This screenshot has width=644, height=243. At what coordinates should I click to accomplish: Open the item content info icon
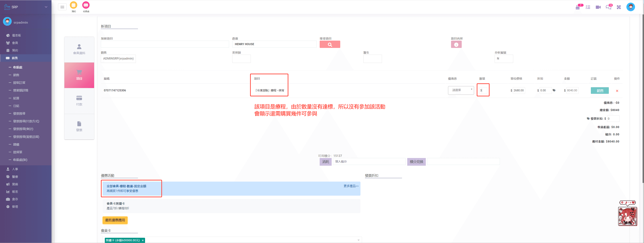pyautogui.click(x=456, y=45)
